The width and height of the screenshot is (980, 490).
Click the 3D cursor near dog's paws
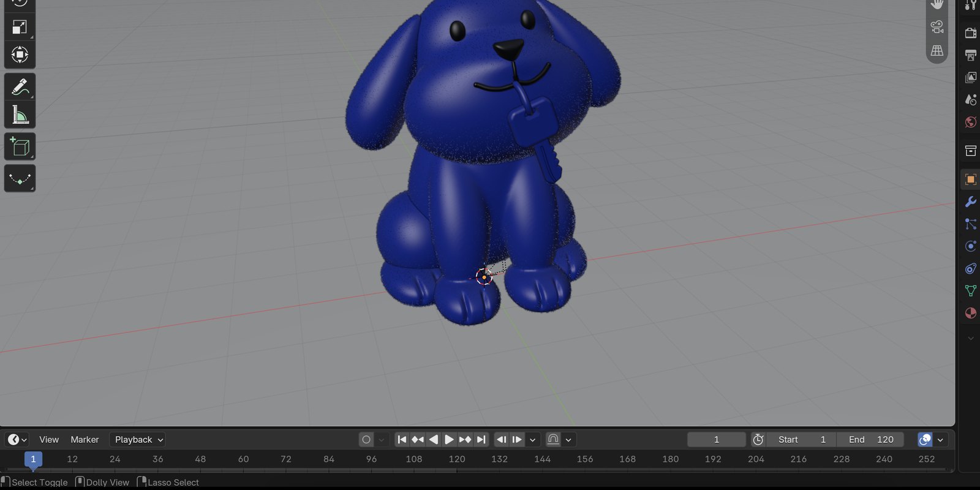(x=484, y=277)
